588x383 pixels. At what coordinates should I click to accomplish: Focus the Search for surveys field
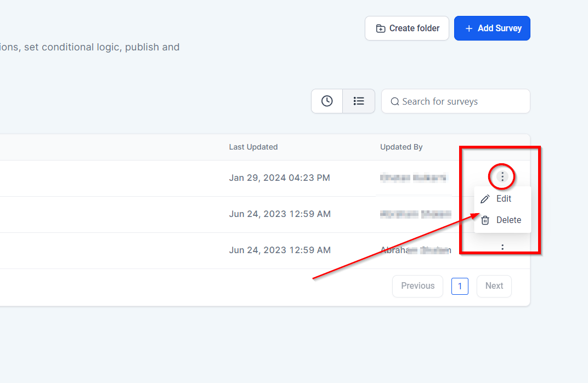(x=461, y=101)
